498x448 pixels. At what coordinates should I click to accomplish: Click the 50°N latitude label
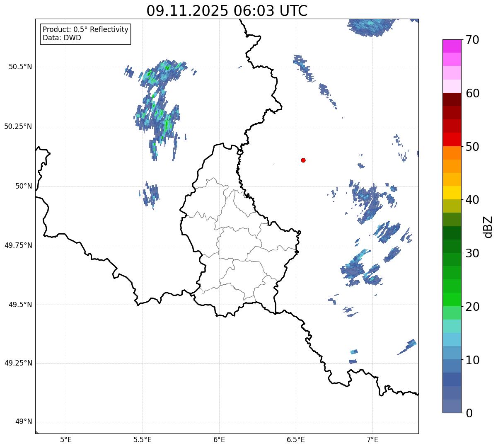(24, 186)
